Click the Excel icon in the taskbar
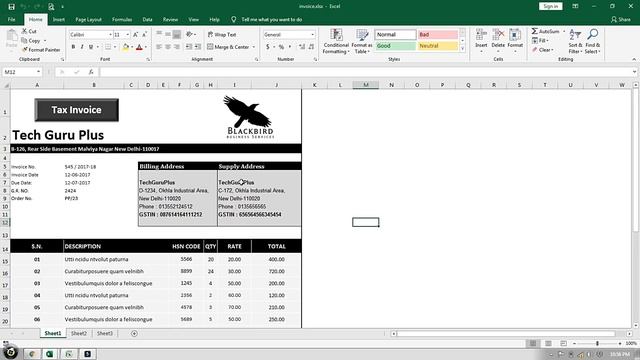 point(50,354)
